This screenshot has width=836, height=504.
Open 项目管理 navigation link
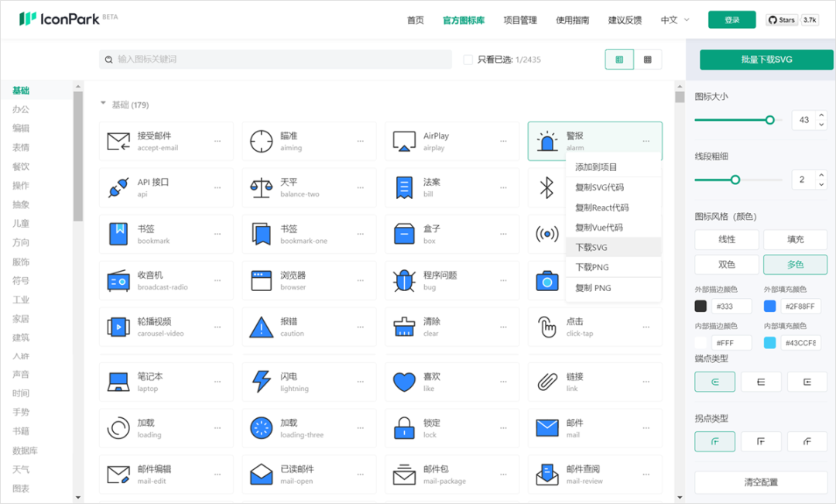coord(520,20)
